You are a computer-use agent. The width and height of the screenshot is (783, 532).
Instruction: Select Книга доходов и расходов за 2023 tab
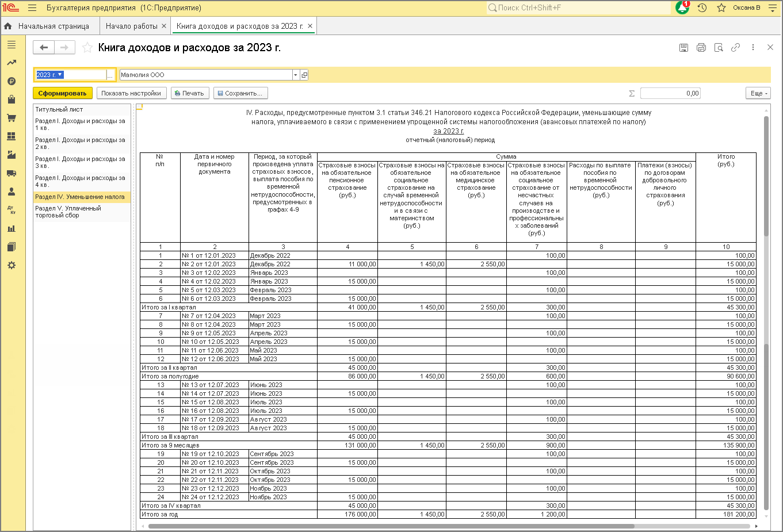(239, 26)
